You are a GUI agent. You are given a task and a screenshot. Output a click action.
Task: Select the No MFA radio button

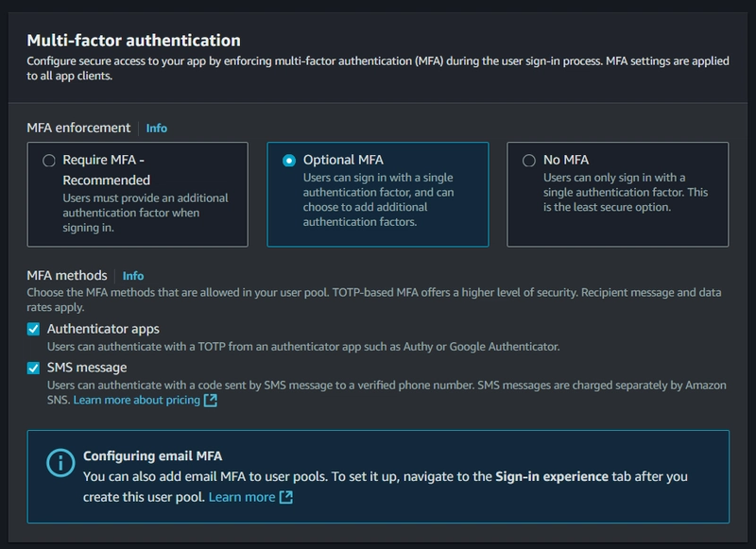point(529,161)
